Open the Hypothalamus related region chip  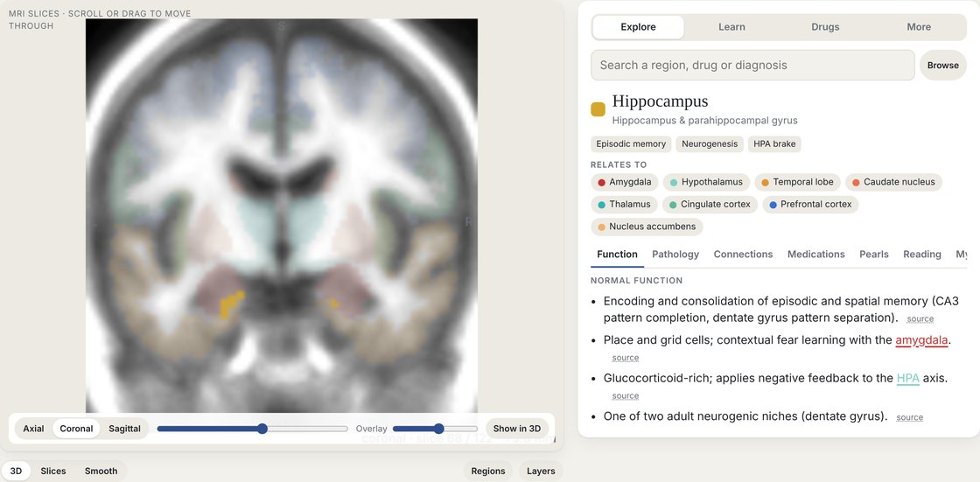tap(706, 183)
